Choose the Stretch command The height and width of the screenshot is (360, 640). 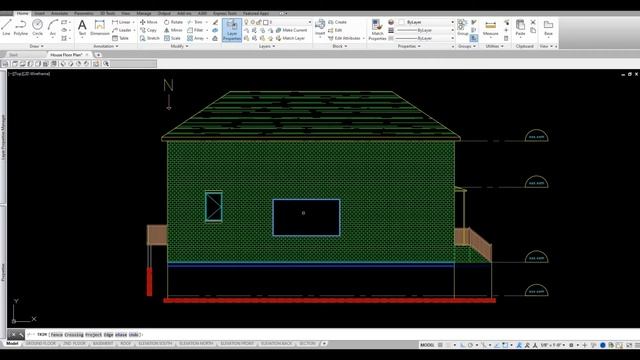click(150, 38)
